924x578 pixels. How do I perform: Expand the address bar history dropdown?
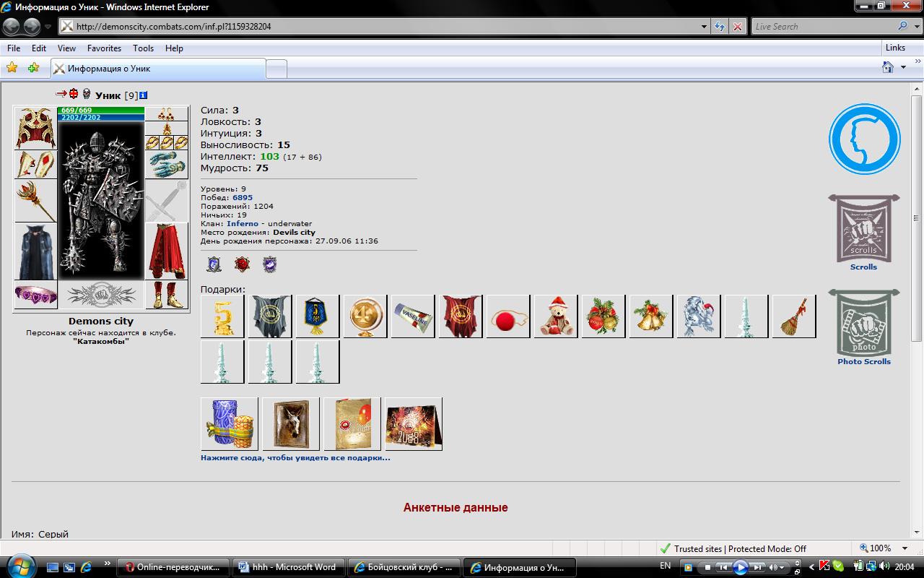[705, 27]
